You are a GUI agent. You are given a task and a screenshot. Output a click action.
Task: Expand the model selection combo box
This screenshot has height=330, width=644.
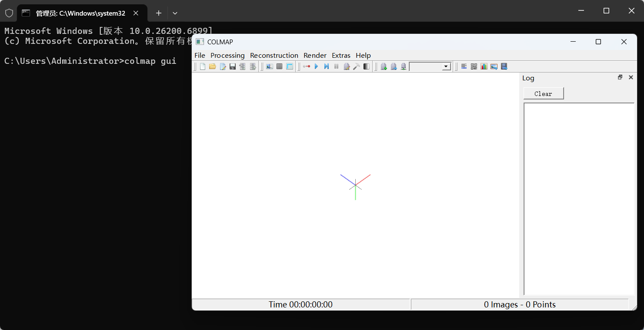(446, 66)
